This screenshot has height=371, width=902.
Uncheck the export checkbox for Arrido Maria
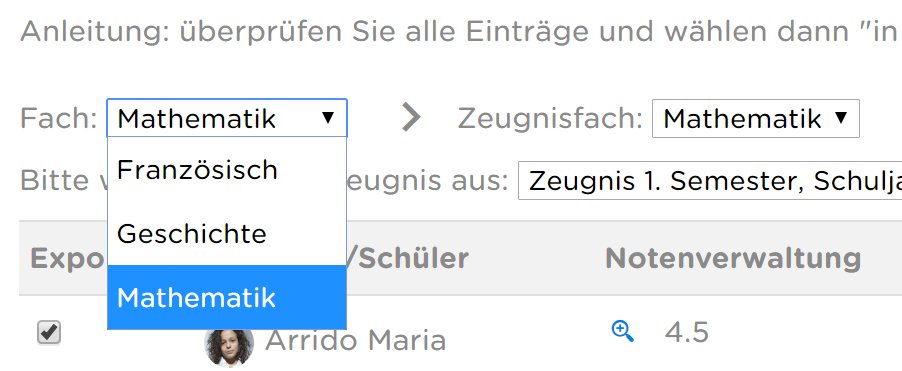click(x=49, y=332)
